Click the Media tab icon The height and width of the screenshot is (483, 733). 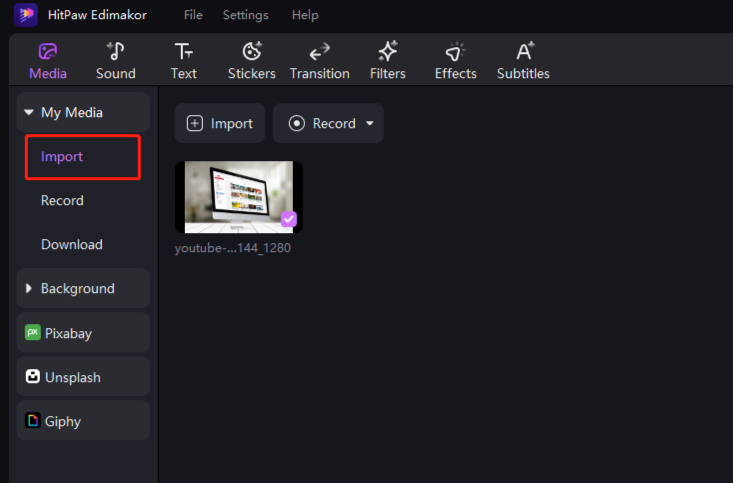pos(48,52)
